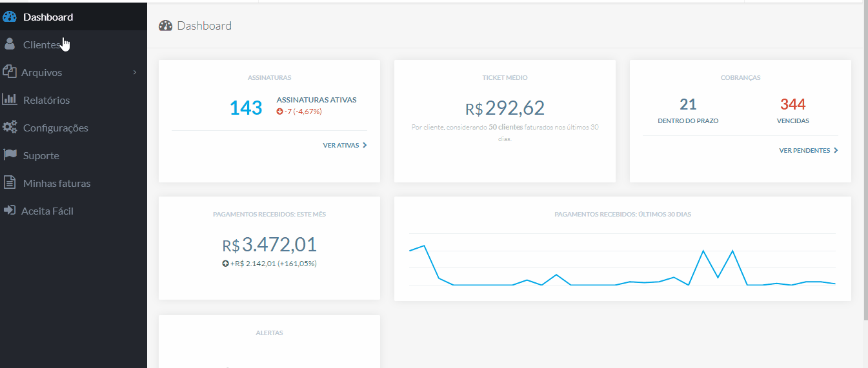868x368 pixels.
Task: Expand the Arquivos submenu arrow
Action: [135, 72]
